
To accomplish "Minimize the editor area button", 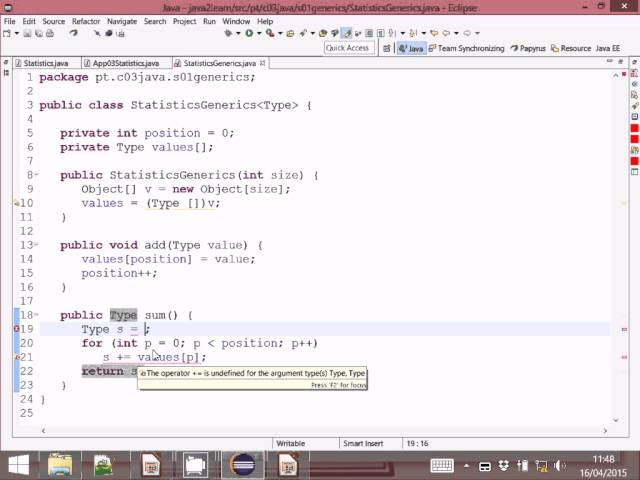I will (x=609, y=61).
